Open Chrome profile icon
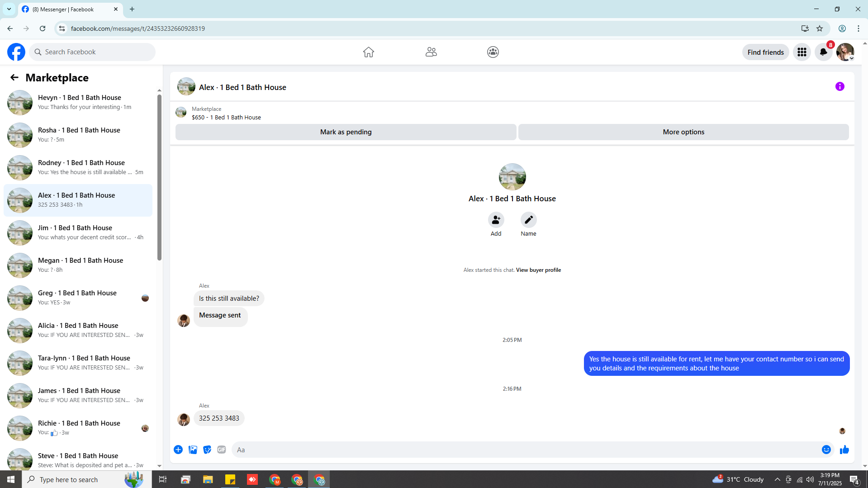The image size is (868, 488). coord(842,28)
